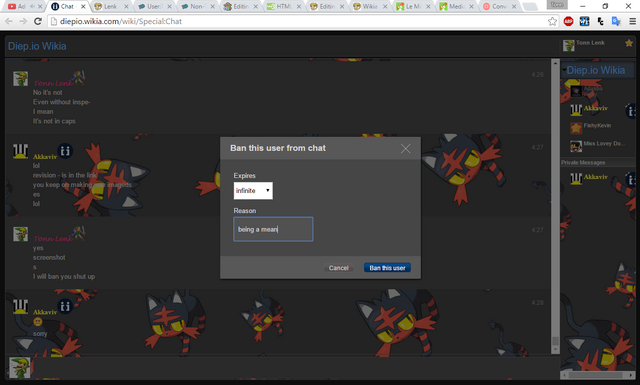640x385 pixels.
Task: Click the chat scrollbar down arrow
Action: click(555, 349)
